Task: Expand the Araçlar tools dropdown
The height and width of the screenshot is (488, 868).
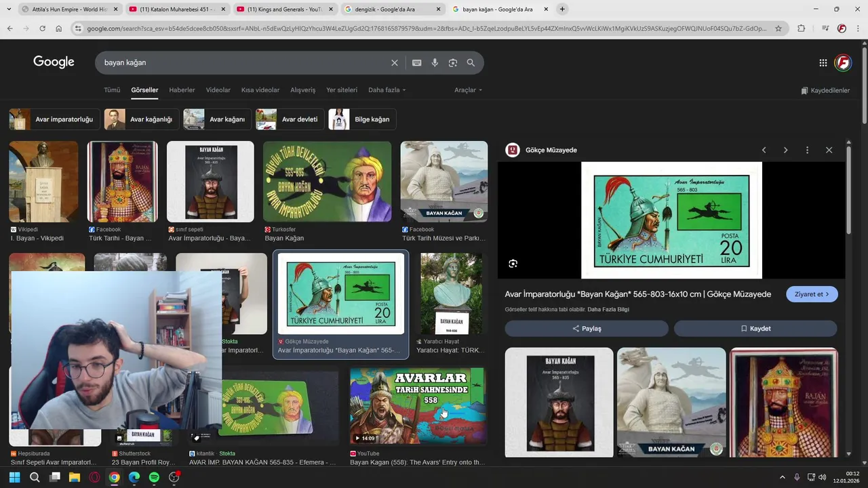Action: pyautogui.click(x=469, y=90)
